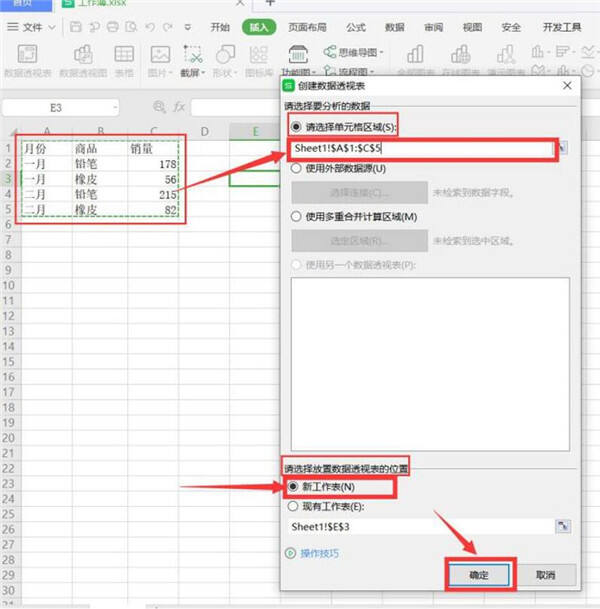Click the redo arrow icon
Image resolution: width=600 pixels, height=609 pixels.
(x=168, y=27)
